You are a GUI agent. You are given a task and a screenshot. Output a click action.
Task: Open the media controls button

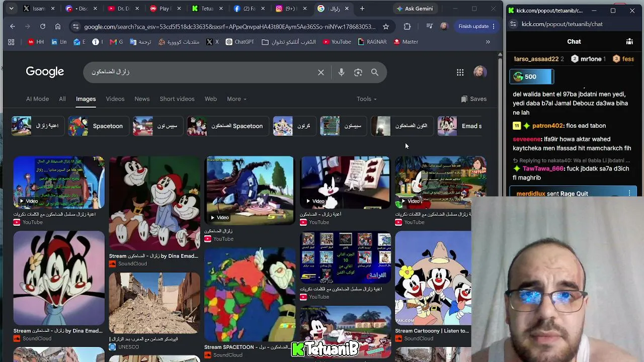click(429, 26)
